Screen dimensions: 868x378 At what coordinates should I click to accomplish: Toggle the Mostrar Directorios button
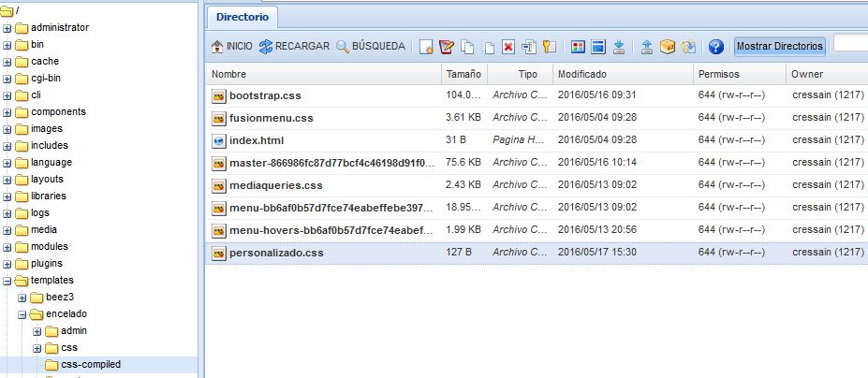click(779, 47)
